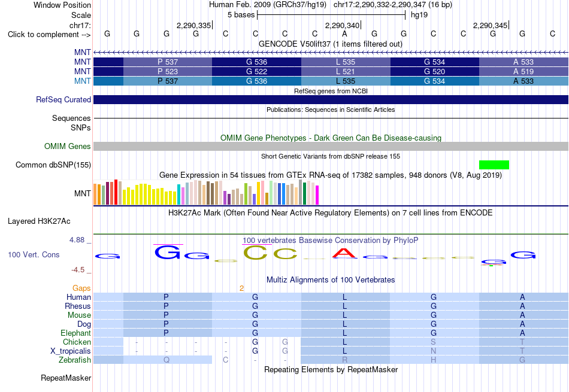Click the '2,290,340' position label
The width and height of the screenshot is (569, 392).
342,25
